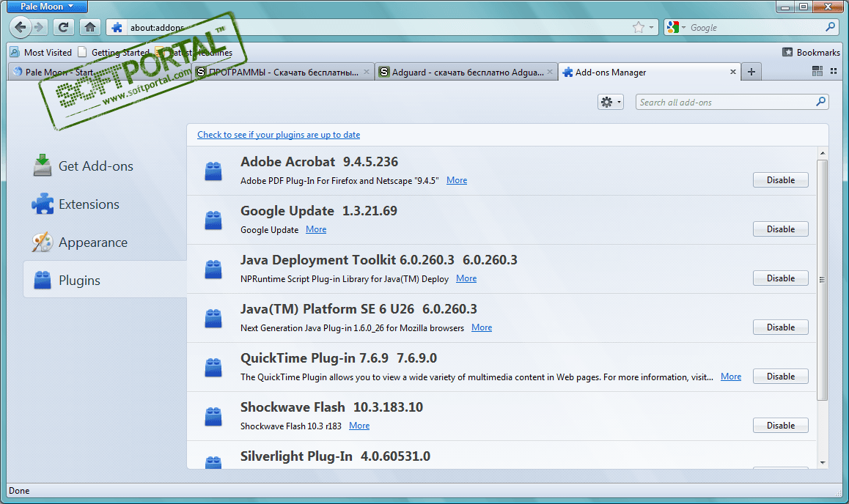Switch to the ПРОГРАММЫ tab
Screen dimensions: 849x504
tap(283, 72)
